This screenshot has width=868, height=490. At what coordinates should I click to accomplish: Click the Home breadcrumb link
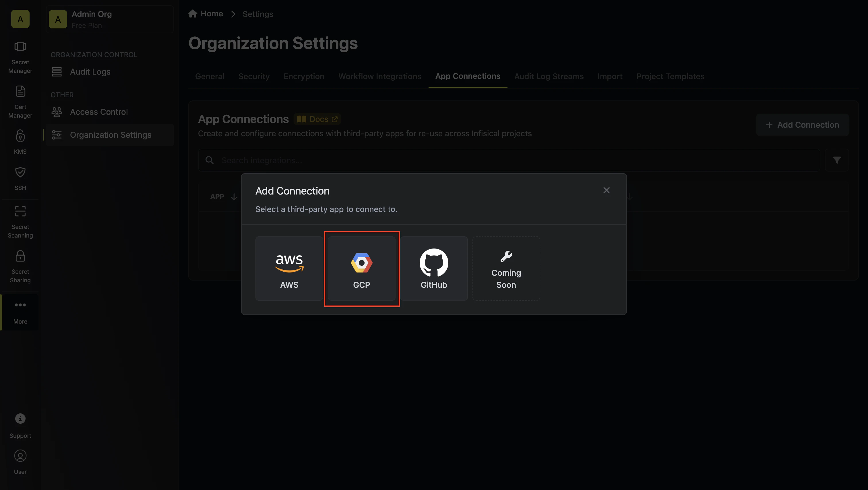click(x=206, y=14)
